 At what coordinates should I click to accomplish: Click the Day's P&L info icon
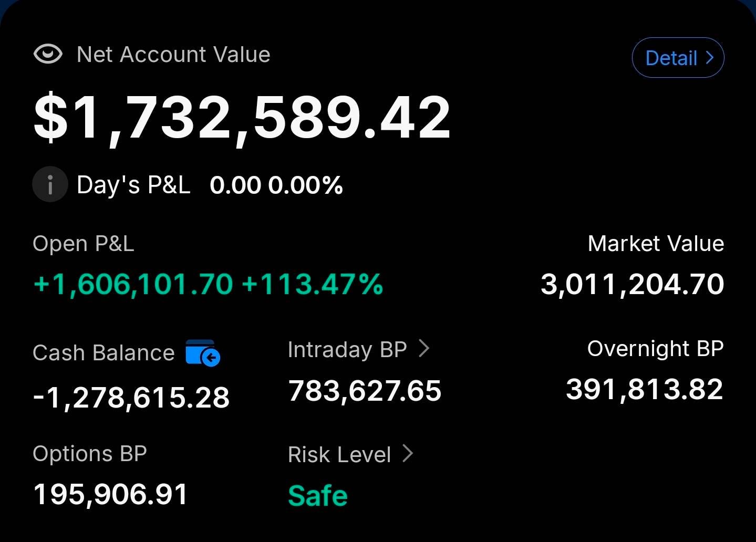pos(50,184)
